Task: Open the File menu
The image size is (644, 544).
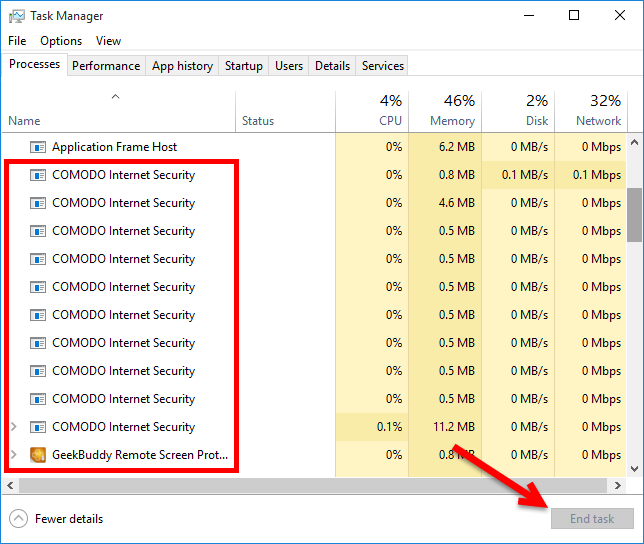Action: pyautogui.click(x=17, y=41)
